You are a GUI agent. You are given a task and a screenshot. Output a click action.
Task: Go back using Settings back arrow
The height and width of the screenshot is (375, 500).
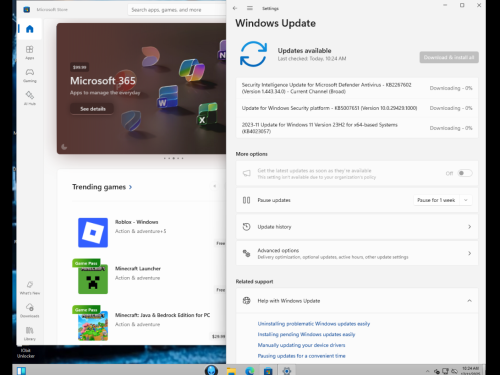click(235, 8)
